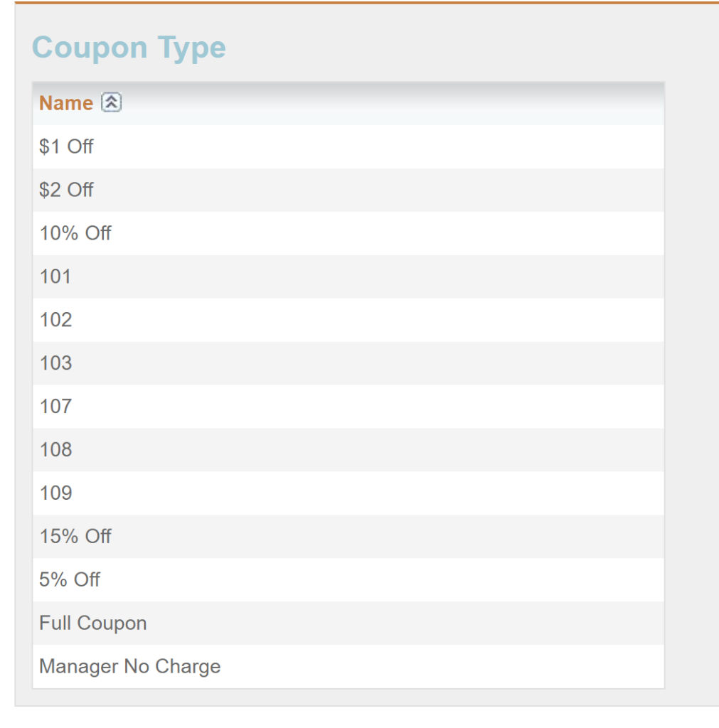Select coupon type 101
719x728 pixels.
click(x=348, y=277)
